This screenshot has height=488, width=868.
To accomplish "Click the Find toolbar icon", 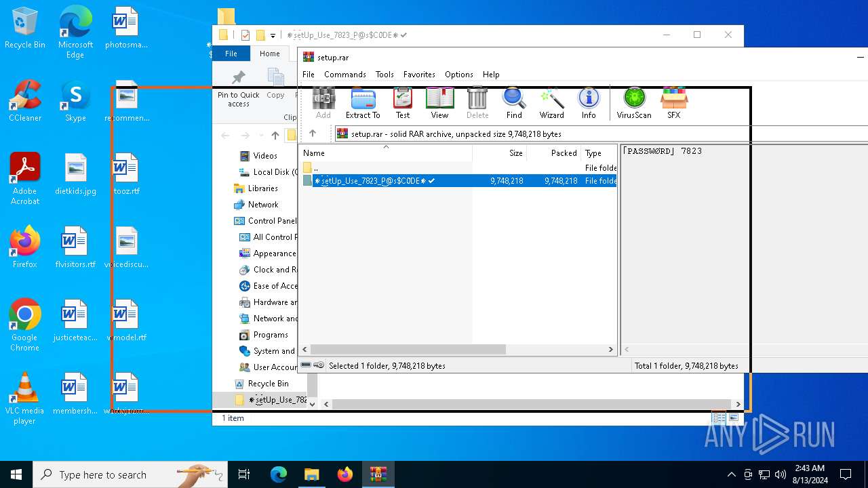I will click(514, 103).
